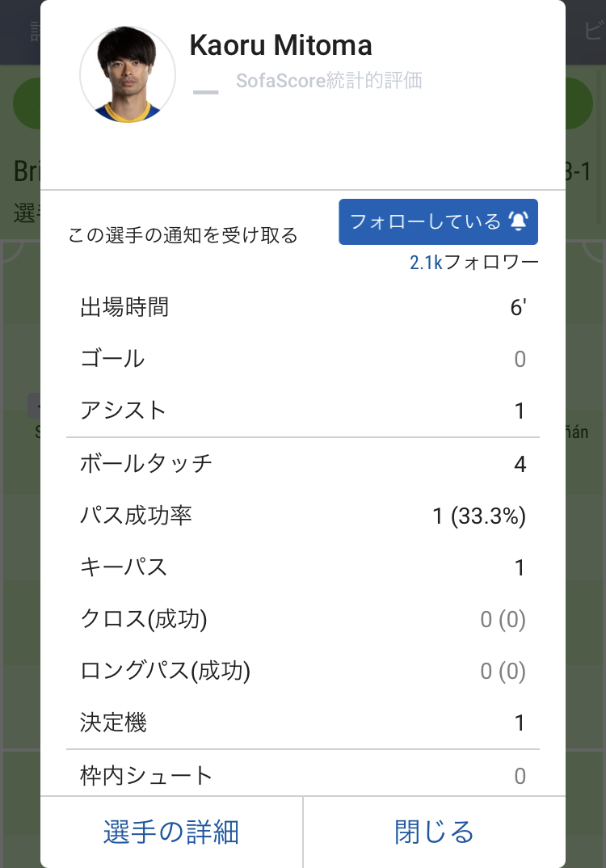Select the Kaoru Mitoma name heading

(280, 45)
